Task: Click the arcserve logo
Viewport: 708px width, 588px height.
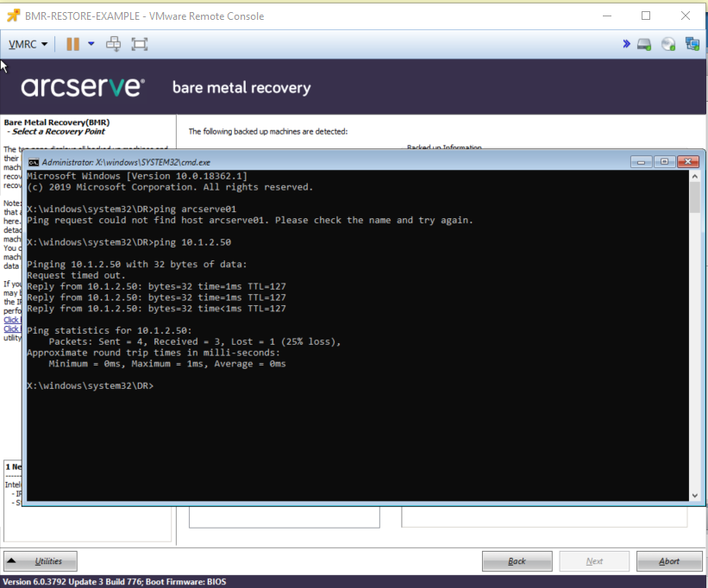Action: point(83,86)
